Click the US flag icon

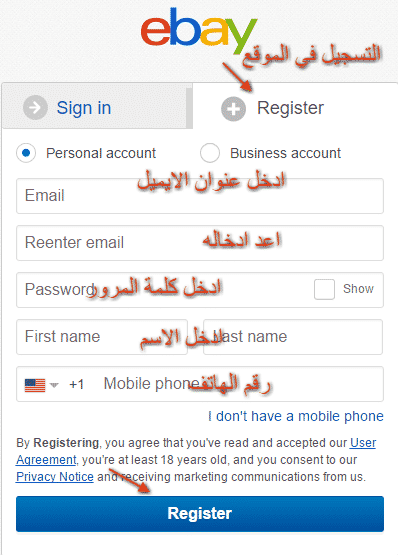pos(35,385)
